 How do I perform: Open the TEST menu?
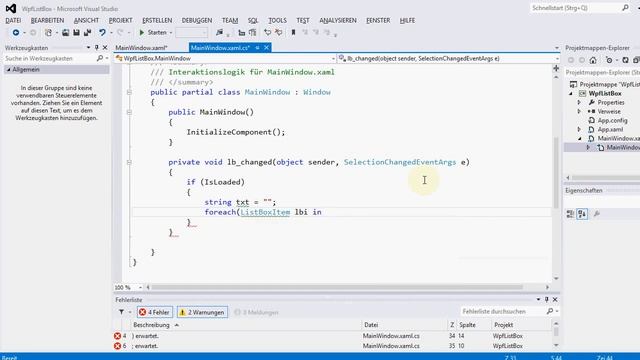[x=303, y=20]
